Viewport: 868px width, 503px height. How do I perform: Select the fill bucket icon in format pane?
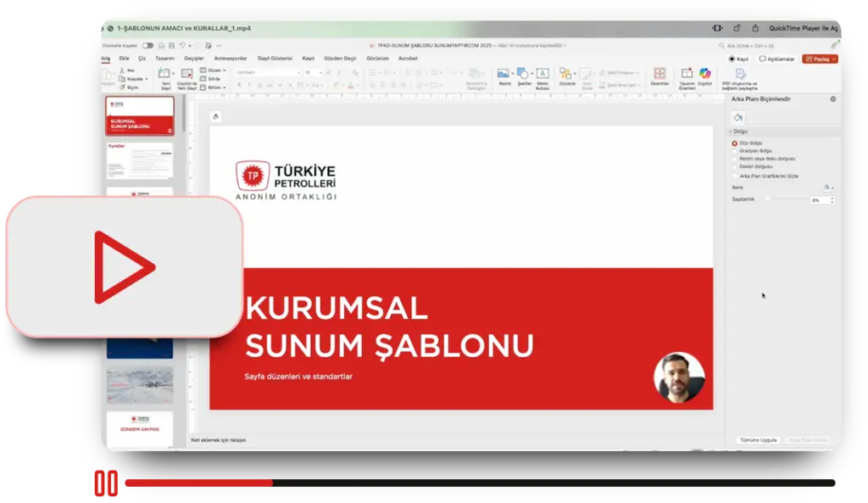coord(738,118)
